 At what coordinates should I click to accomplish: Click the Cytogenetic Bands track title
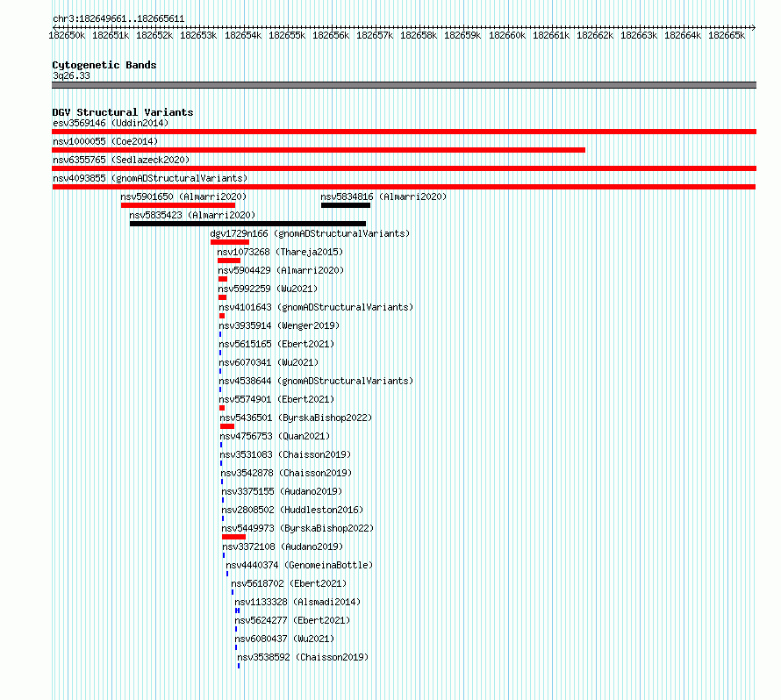coord(104,65)
